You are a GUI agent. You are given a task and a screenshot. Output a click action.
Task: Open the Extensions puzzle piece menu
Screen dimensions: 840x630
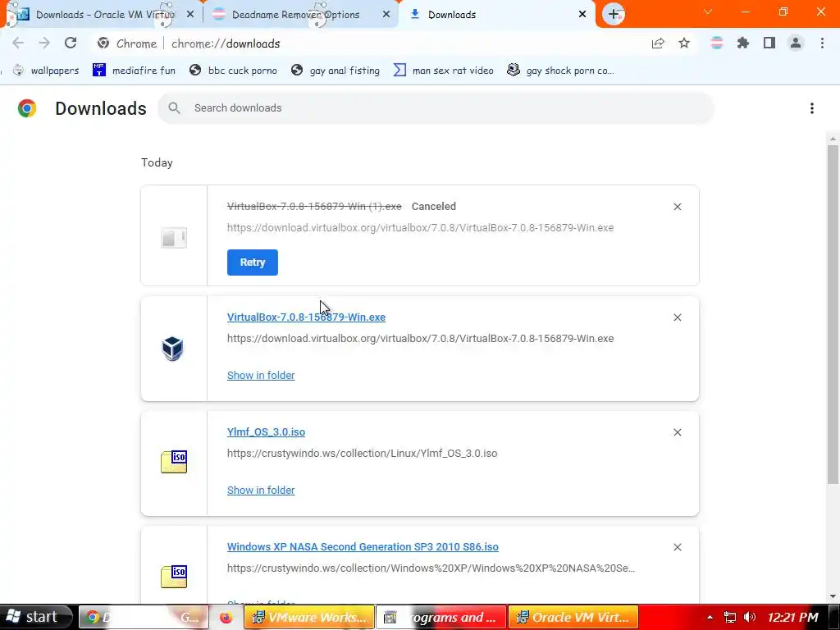(743, 43)
